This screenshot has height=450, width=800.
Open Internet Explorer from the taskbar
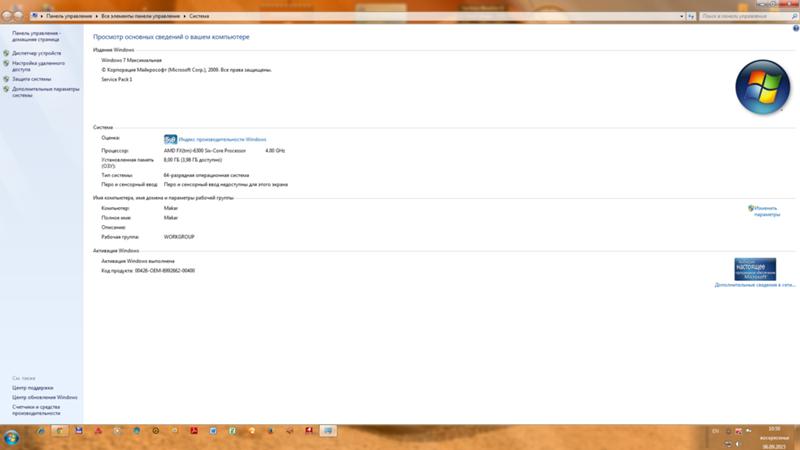(40, 431)
